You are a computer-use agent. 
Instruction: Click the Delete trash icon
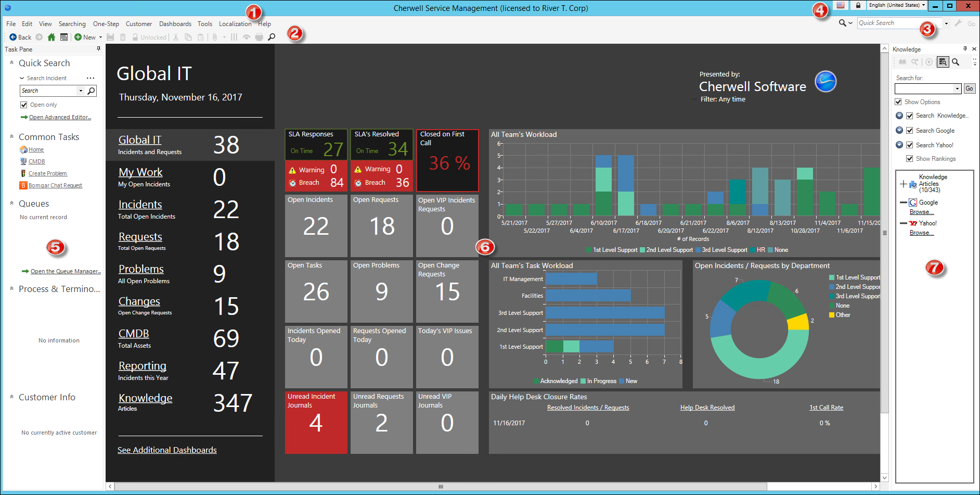(x=123, y=37)
